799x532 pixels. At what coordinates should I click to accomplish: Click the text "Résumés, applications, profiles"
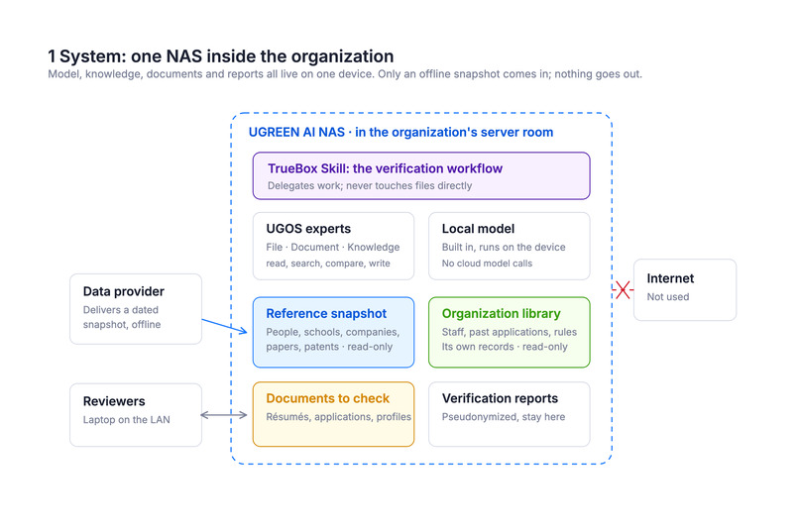338,417
